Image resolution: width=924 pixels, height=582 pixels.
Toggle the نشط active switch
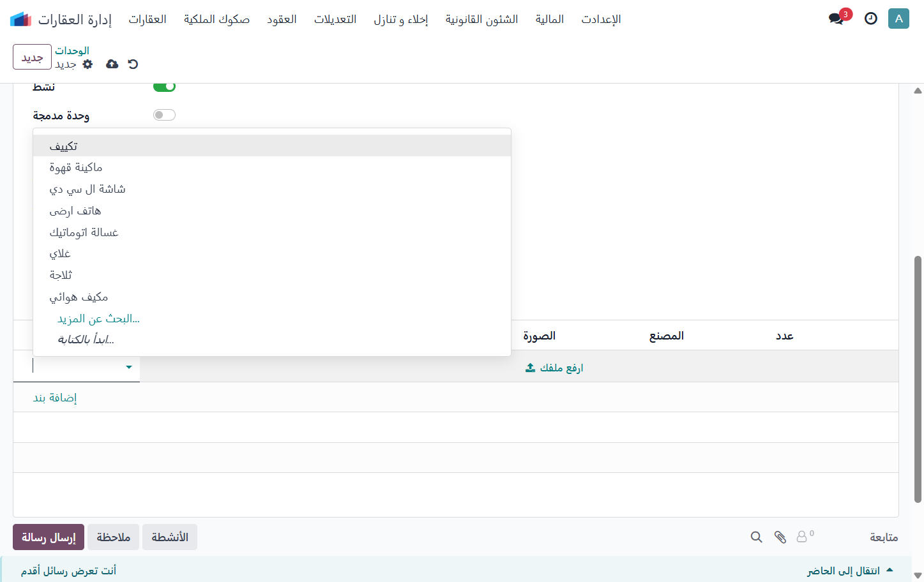[164, 87]
